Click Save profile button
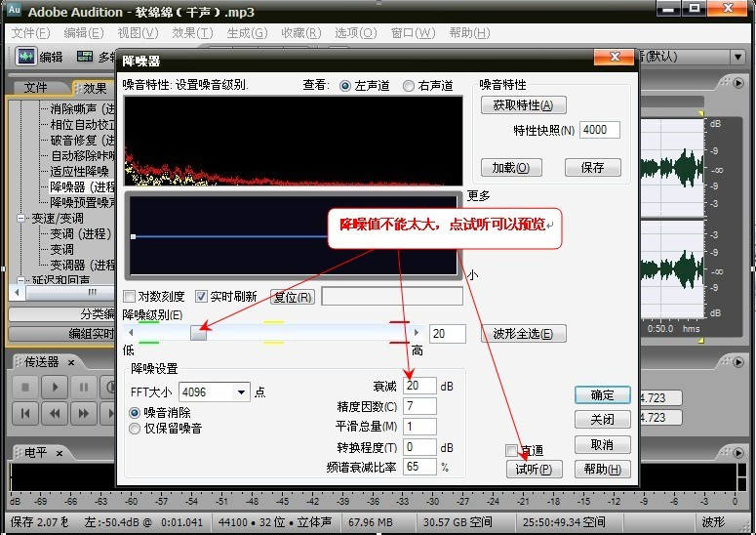The image size is (756, 535). pos(592,167)
